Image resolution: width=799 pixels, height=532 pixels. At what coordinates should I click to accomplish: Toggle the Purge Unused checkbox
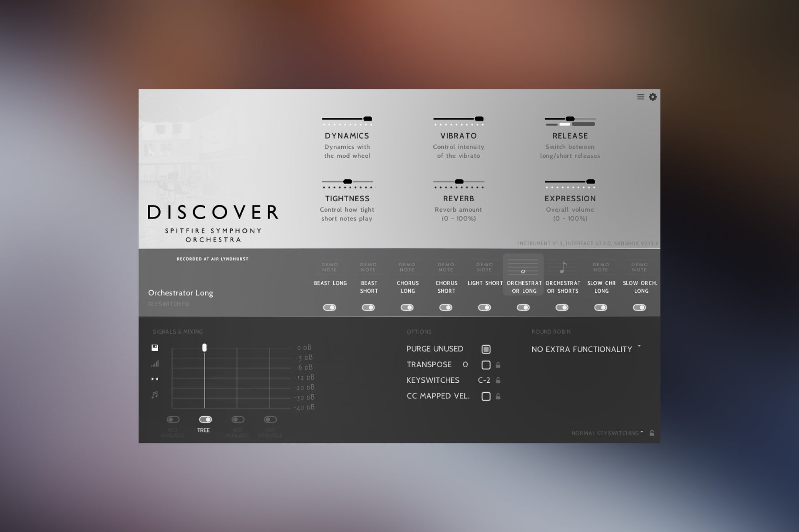click(486, 349)
